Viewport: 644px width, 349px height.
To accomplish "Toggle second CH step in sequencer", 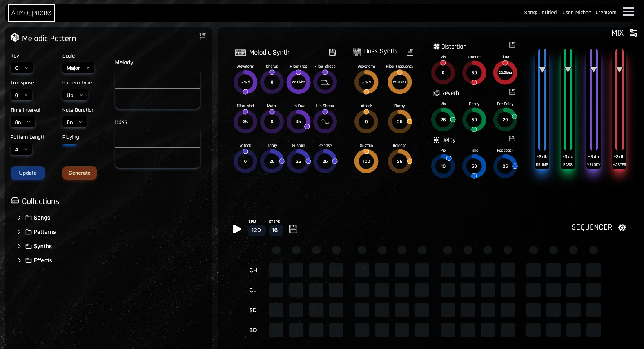I will tap(296, 270).
